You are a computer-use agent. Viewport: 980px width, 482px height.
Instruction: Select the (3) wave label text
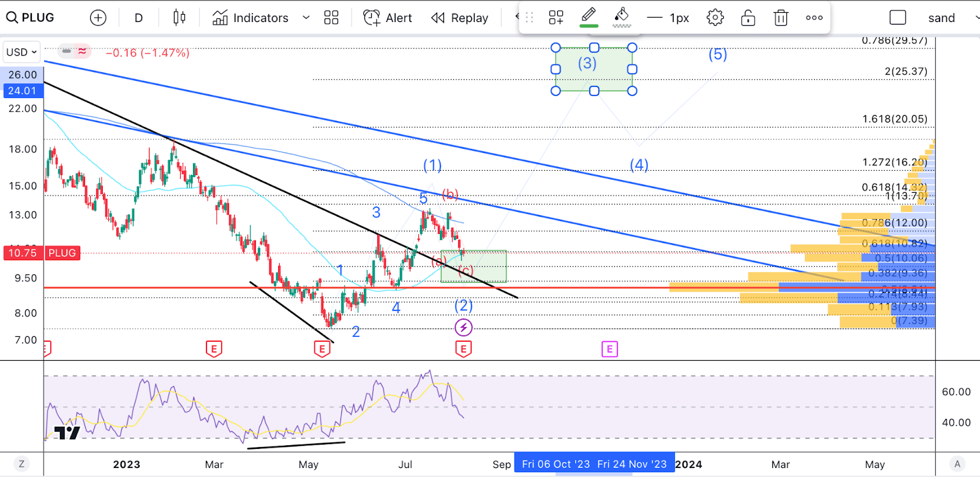click(587, 63)
